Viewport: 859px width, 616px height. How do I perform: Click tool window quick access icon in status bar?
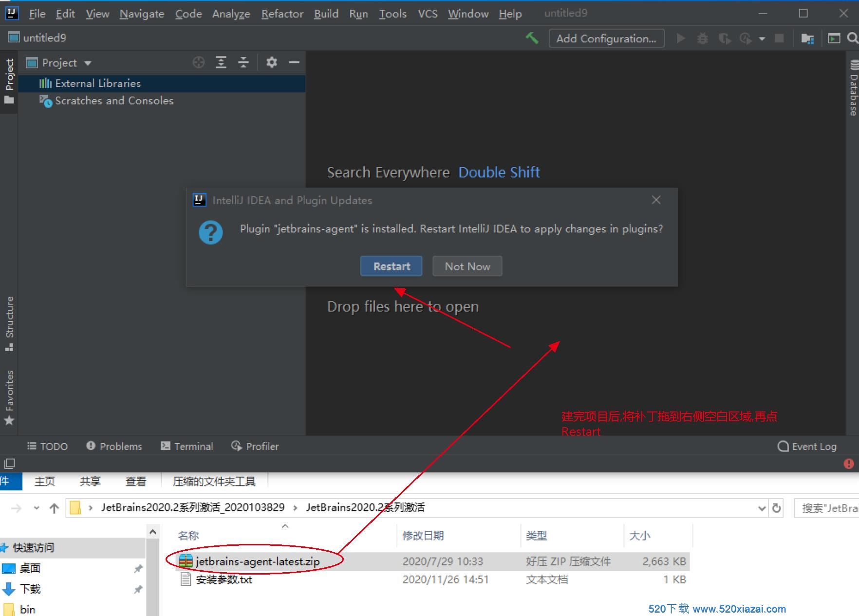[9, 464]
